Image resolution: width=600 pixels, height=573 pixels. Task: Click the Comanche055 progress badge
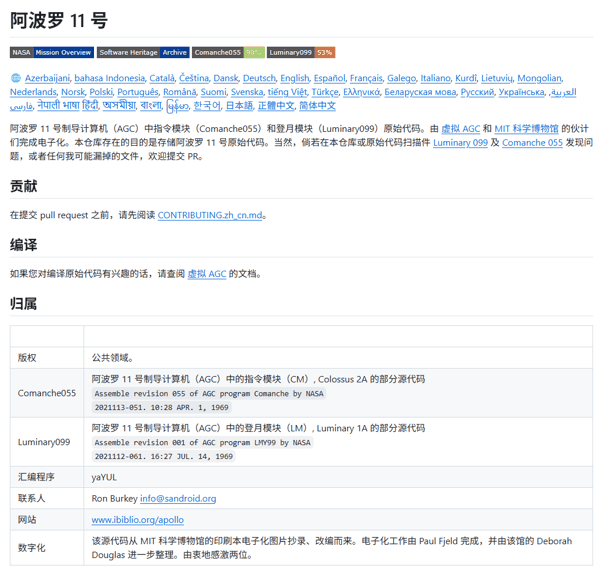228,52
